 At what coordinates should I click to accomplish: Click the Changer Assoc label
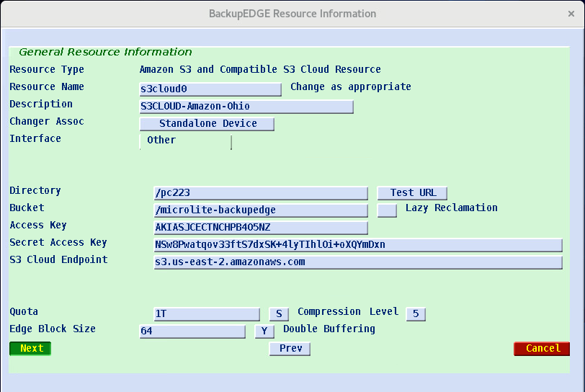click(47, 121)
